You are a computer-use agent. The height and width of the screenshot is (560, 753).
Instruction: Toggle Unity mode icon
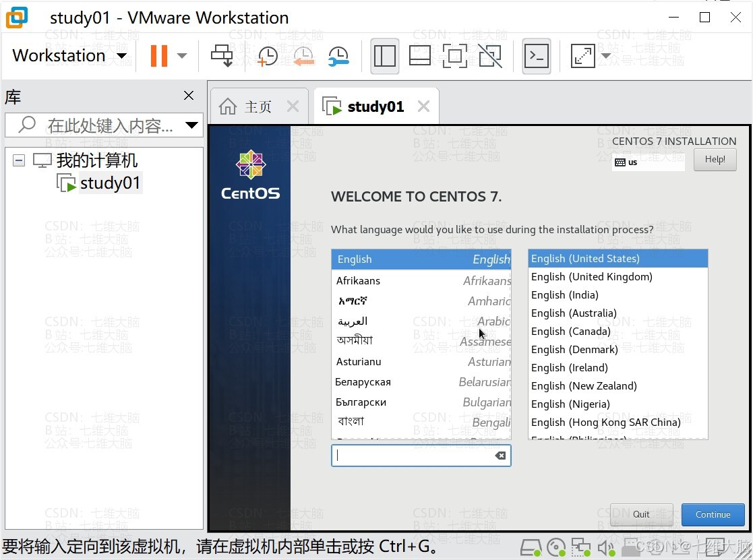[x=490, y=56]
